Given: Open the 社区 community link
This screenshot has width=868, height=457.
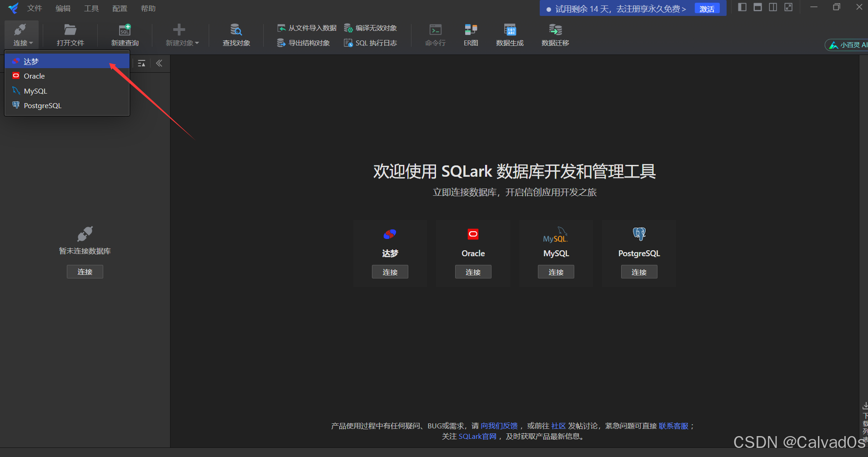Looking at the screenshot, I should point(558,426).
